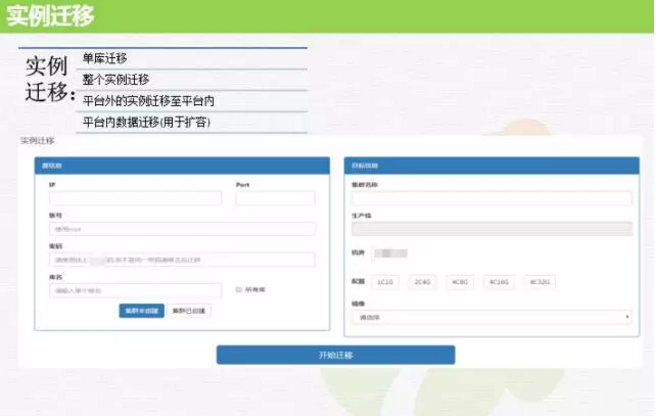Open the 镜像 请选择 dropdown

(x=492, y=317)
